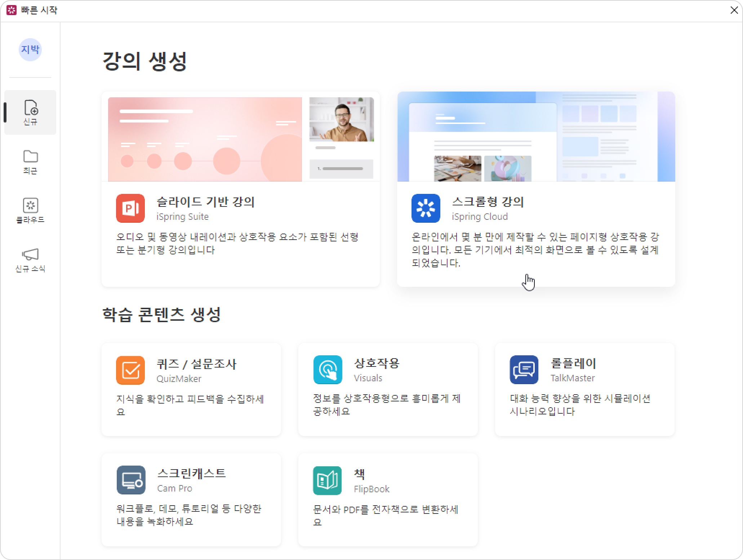
Task: Choose the 퀴즈 / 설문조사 card title
Action: coord(196,364)
